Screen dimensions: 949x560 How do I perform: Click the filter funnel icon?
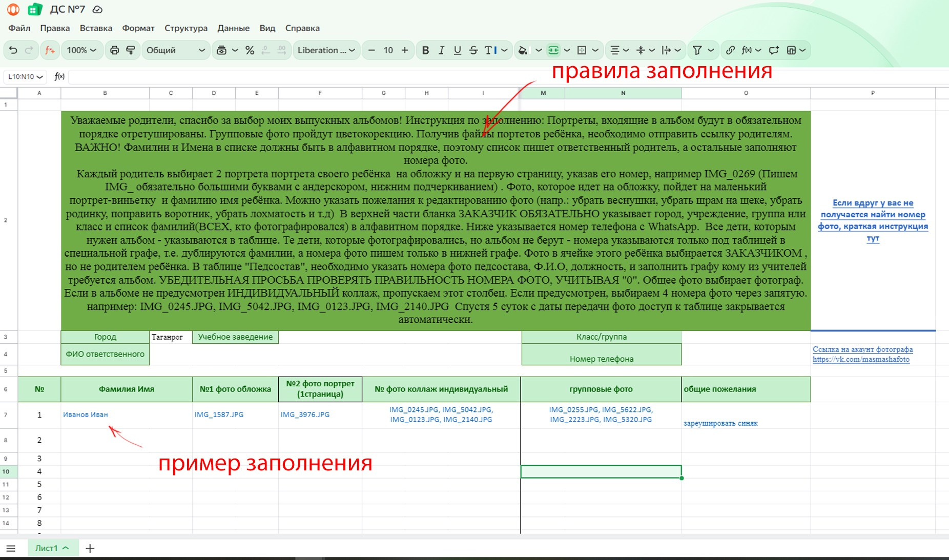pos(697,50)
